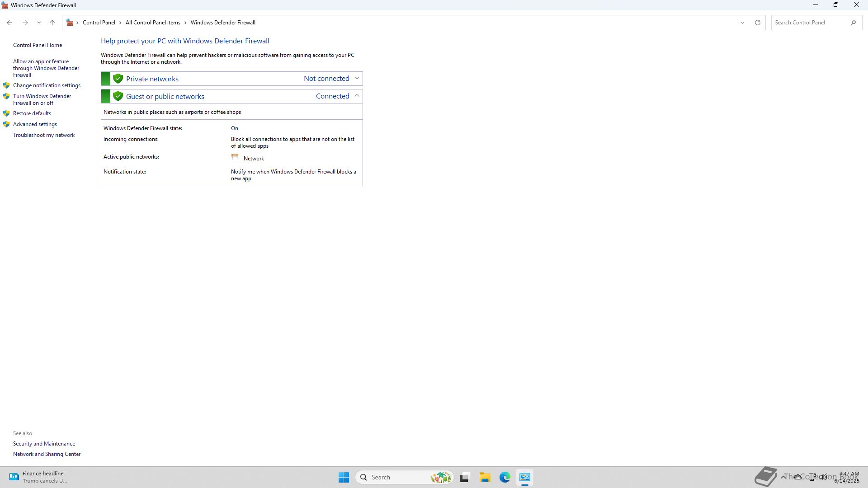This screenshot has width=868, height=488.
Task: Expand the Private networks section
Action: pyautogui.click(x=357, y=78)
